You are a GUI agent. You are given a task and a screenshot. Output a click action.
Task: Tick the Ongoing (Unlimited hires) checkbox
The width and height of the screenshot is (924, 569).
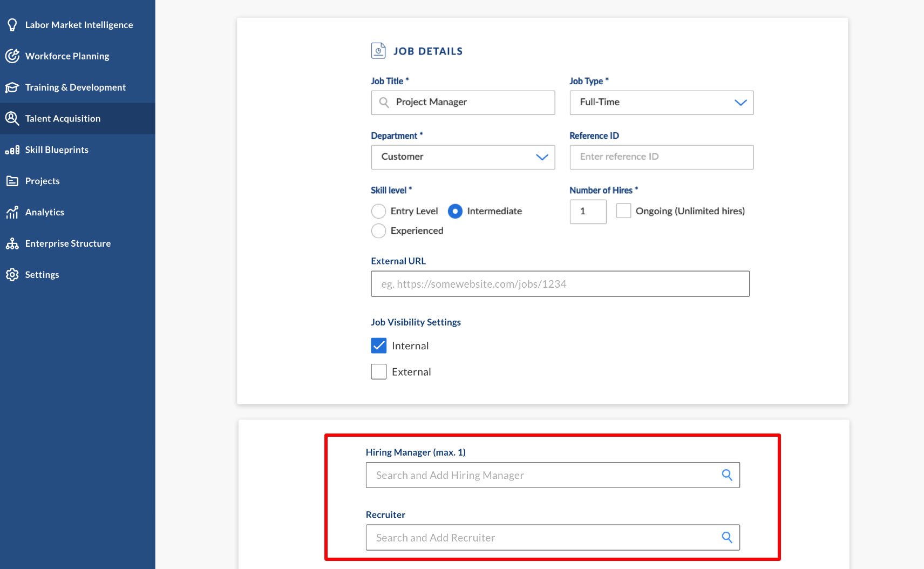tap(623, 211)
